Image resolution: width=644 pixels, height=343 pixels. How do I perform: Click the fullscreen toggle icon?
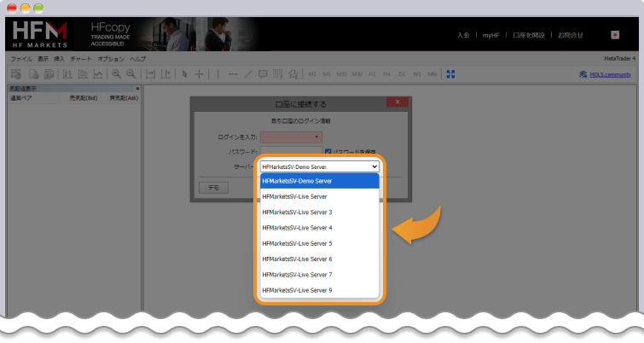pos(450,74)
